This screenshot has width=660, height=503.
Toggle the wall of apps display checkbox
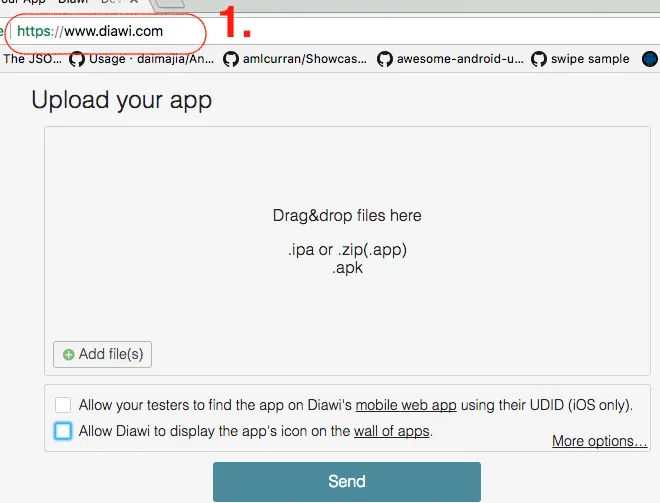click(x=63, y=431)
